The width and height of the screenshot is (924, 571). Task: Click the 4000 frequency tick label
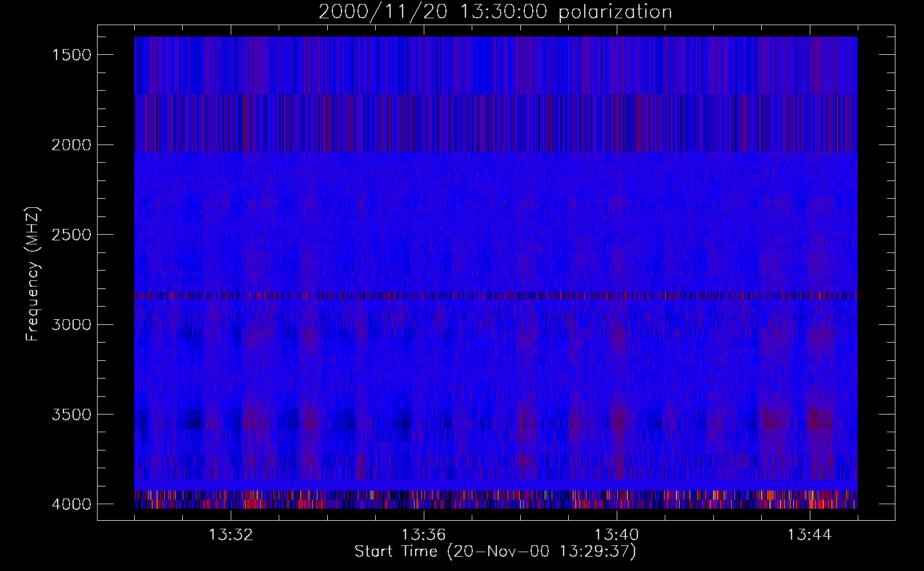[x=71, y=504]
